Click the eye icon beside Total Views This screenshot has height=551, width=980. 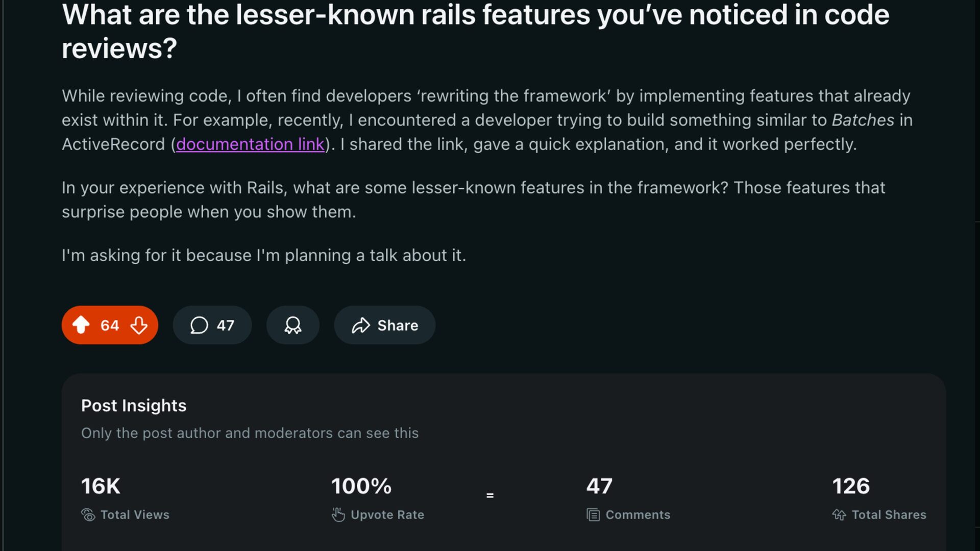click(x=88, y=515)
